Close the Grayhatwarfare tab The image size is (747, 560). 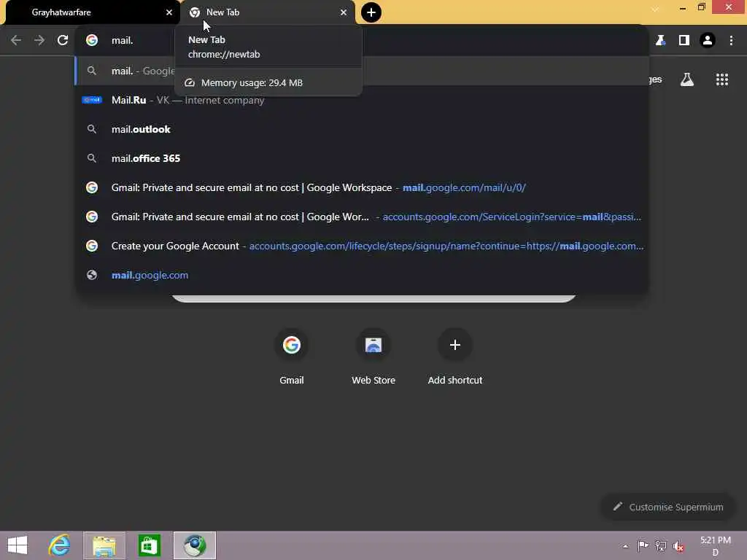[x=169, y=12]
